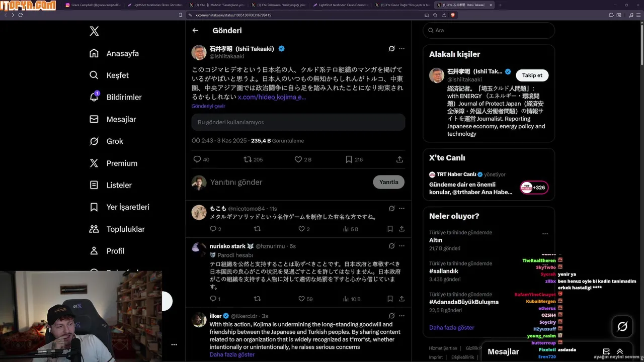Screen dimensions: 644x362
Task: Open more options on もこも's reply
Action: 401,208
